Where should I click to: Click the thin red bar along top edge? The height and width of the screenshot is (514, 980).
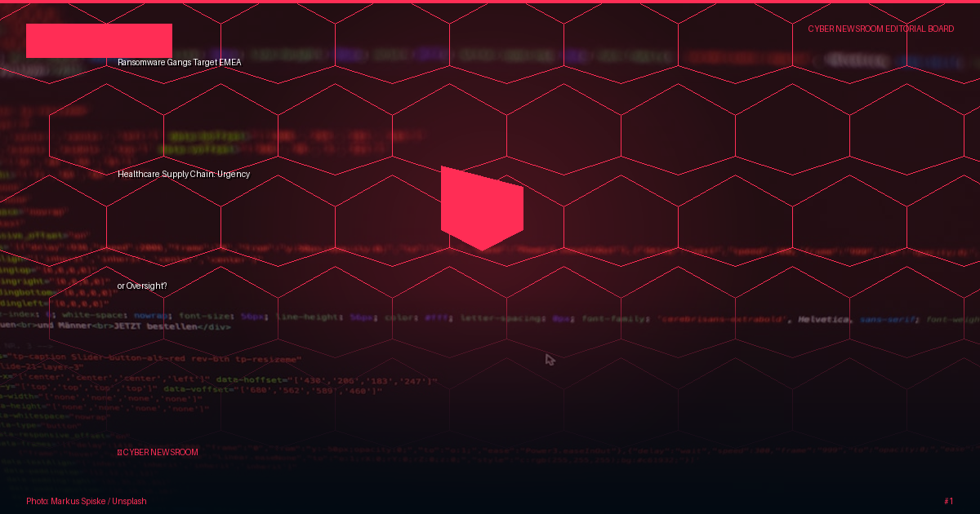click(490, 2)
